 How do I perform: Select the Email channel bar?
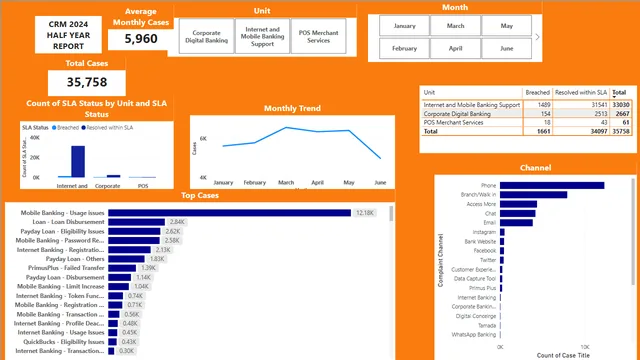(x=516, y=223)
